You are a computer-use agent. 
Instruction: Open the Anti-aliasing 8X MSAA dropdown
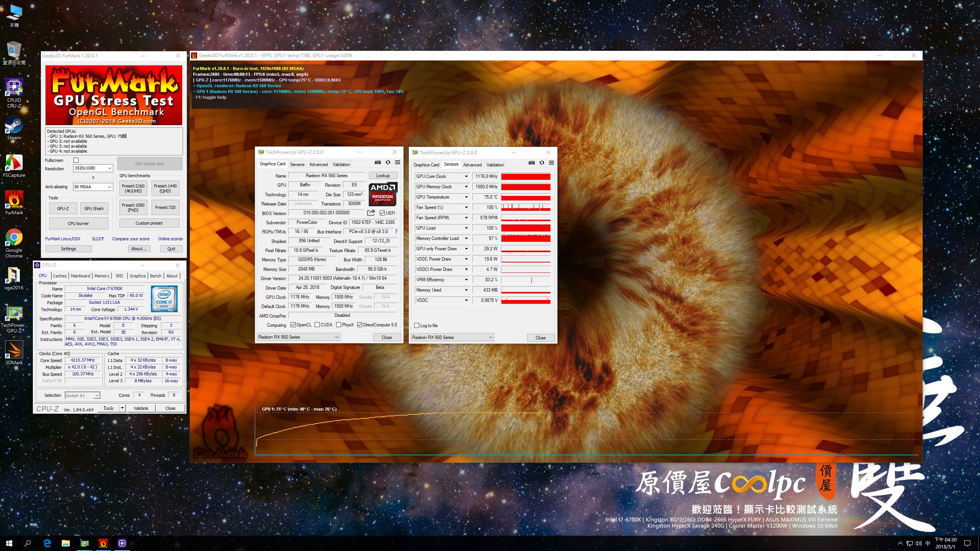(93, 187)
